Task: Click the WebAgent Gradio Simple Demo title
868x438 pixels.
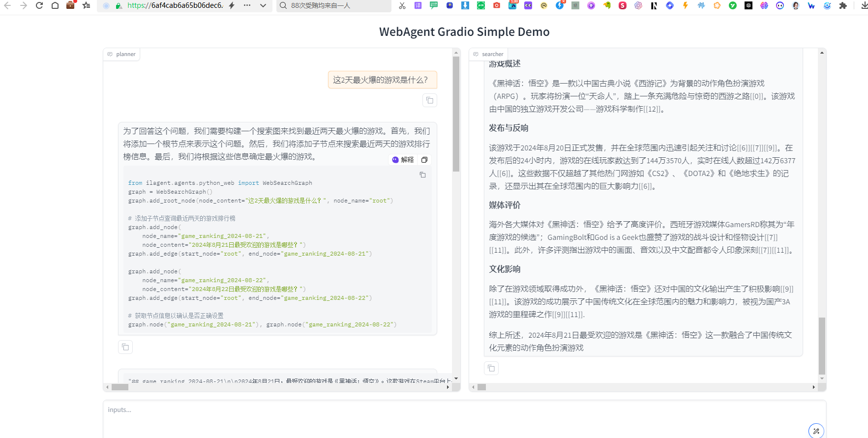Action: click(x=464, y=31)
